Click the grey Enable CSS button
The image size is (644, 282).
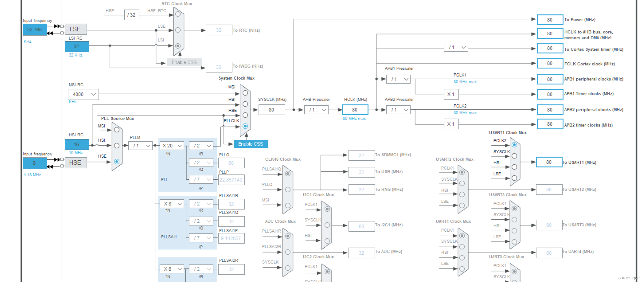coord(184,62)
